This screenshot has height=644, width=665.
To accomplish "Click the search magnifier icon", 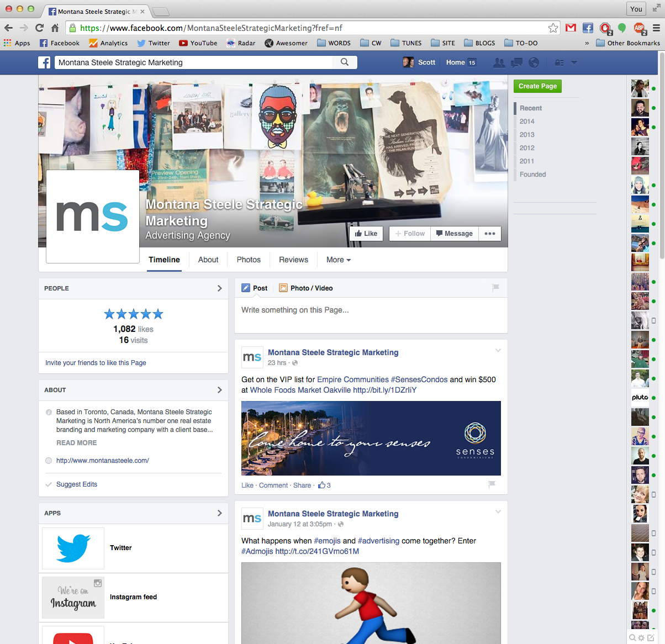I will click(x=345, y=62).
